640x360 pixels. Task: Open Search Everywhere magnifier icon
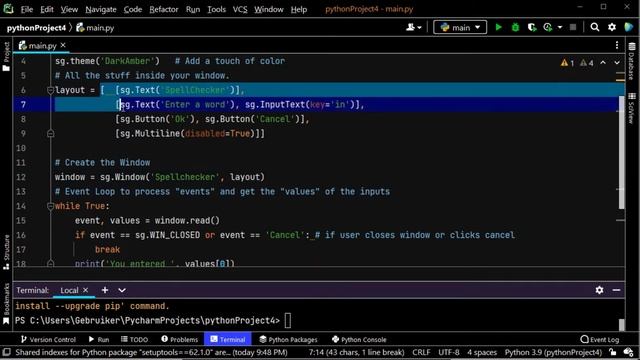click(x=595, y=27)
